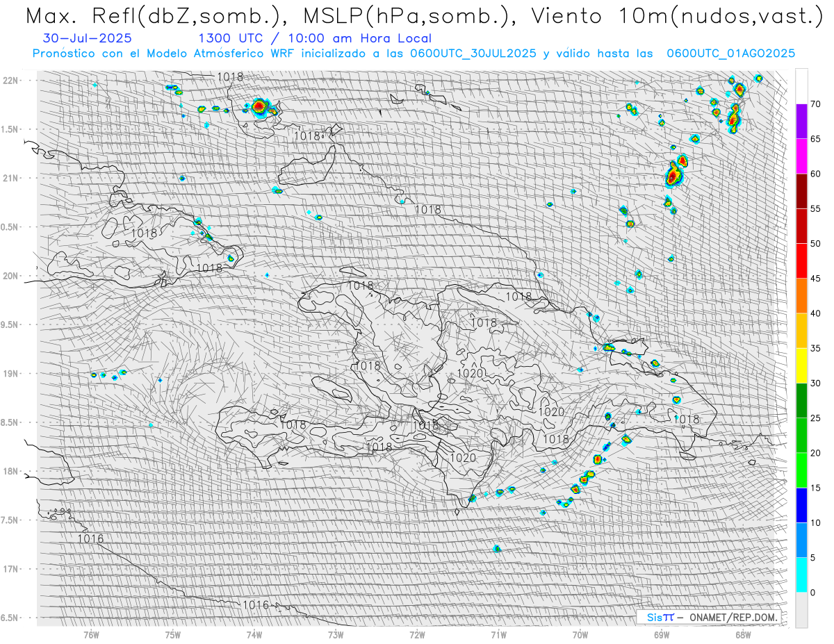Screen dimensions: 834x644
Task: Click the '76W' longitude axis label
Action: (x=91, y=634)
